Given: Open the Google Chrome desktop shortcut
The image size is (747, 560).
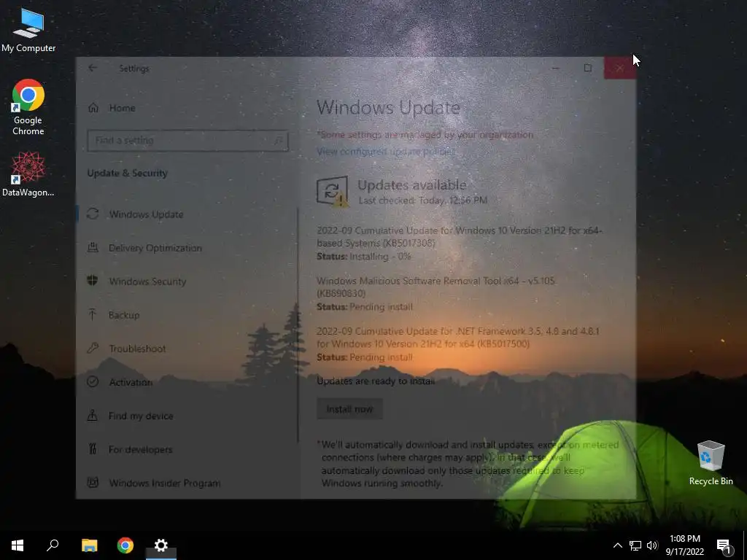Looking at the screenshot, I should click(x=28, y=106).
